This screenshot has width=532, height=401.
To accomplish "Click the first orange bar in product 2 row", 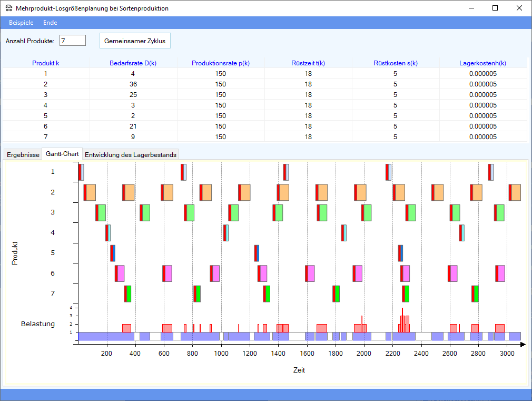I will pos(91,192).
